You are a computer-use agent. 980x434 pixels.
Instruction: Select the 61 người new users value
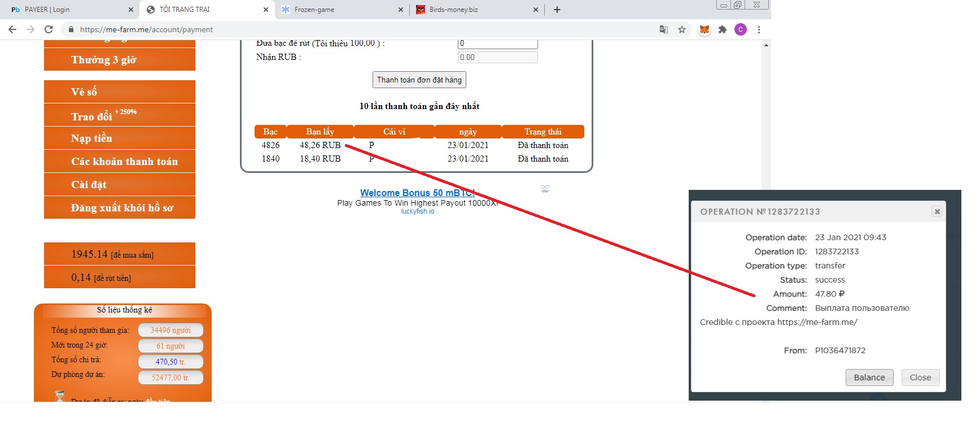(170, 346)
